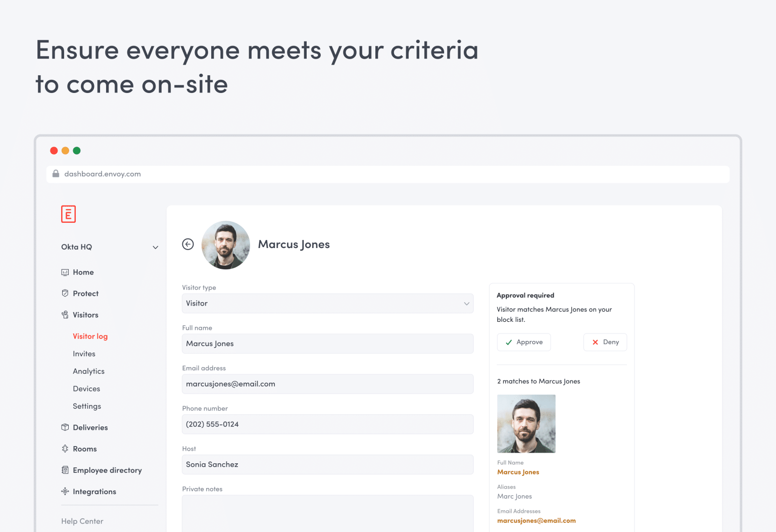Open Employee directory via its icon
The image size is (776, 532).
click(x=65, y=470)
